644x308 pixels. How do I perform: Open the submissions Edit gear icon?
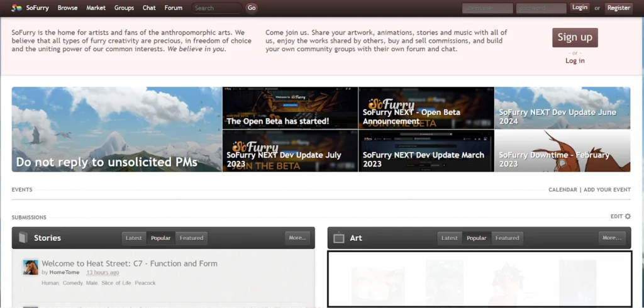coord(627,217)
